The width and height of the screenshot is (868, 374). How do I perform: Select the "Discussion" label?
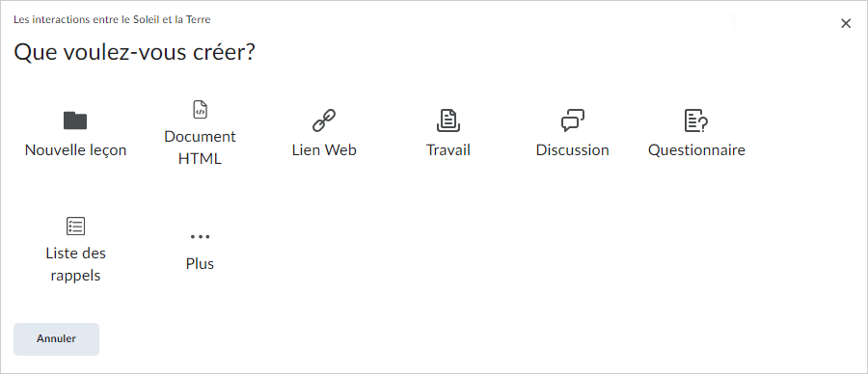[572, 150]
